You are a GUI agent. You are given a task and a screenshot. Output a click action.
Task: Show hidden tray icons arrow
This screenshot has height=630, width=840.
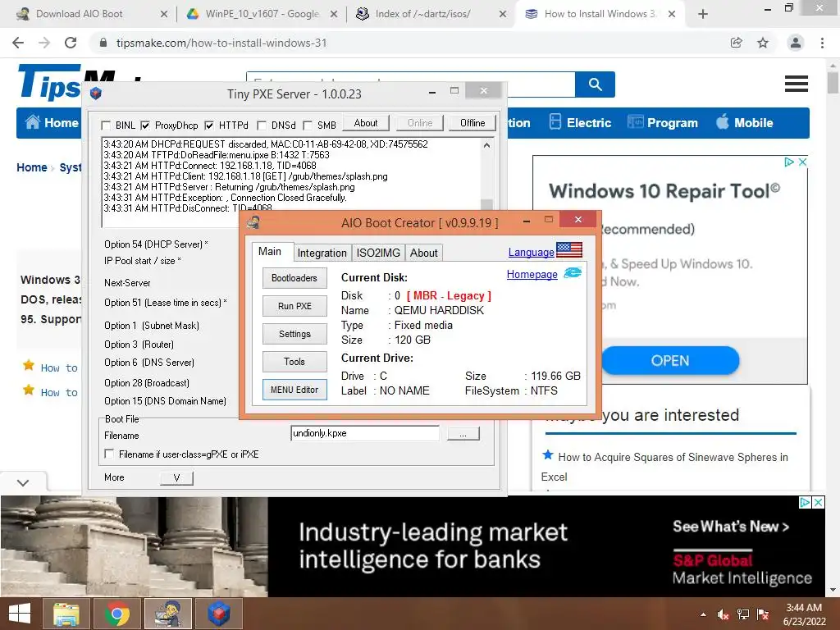[703, 614]
